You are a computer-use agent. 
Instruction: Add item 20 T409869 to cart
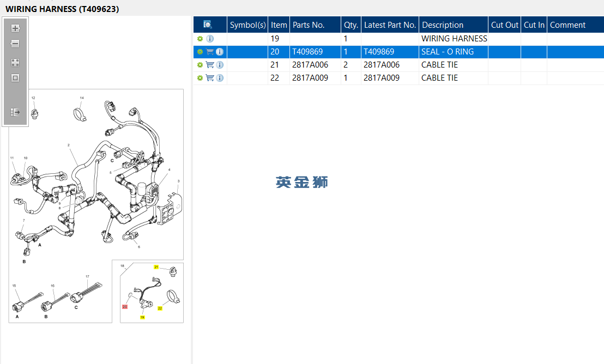pyautogui.click(x=210, y=52)
